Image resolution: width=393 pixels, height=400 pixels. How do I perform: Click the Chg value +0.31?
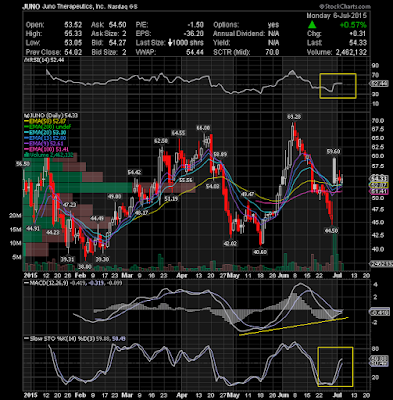click(357, 34)
